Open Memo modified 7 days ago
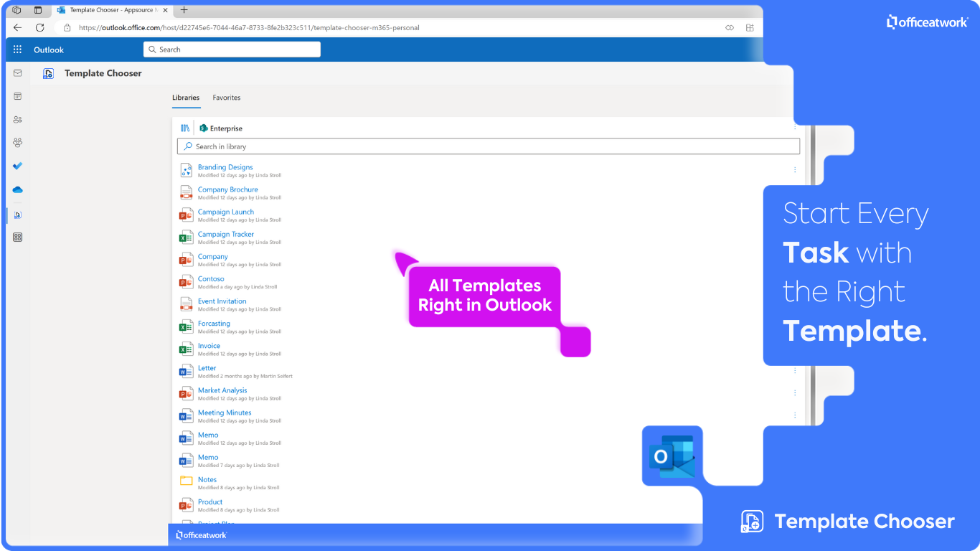The image size is (980, 551). 208,457
